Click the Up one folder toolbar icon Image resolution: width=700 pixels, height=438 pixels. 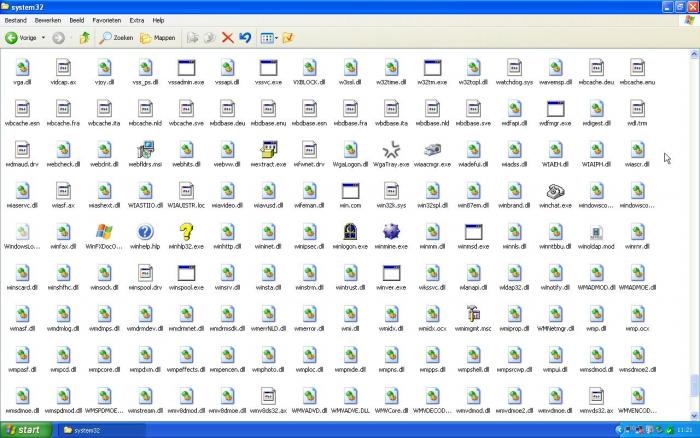(x=84, y=38)
